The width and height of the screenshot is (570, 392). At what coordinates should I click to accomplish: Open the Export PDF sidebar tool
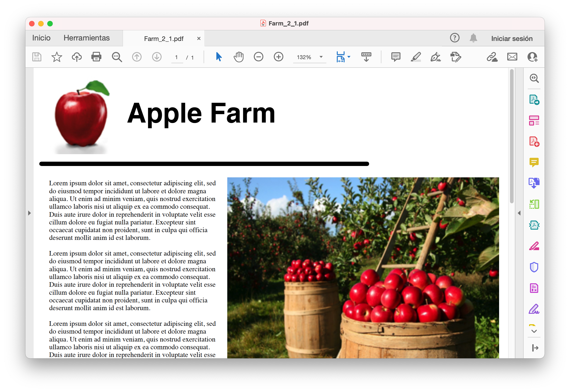click(534, 100)
